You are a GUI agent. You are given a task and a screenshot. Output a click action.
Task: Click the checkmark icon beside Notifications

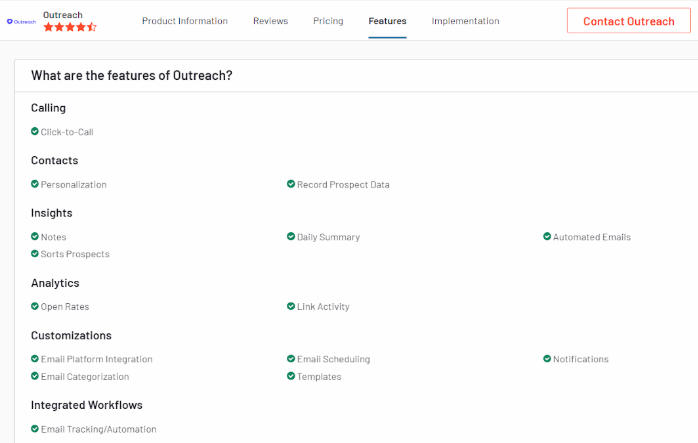(547, 358)
